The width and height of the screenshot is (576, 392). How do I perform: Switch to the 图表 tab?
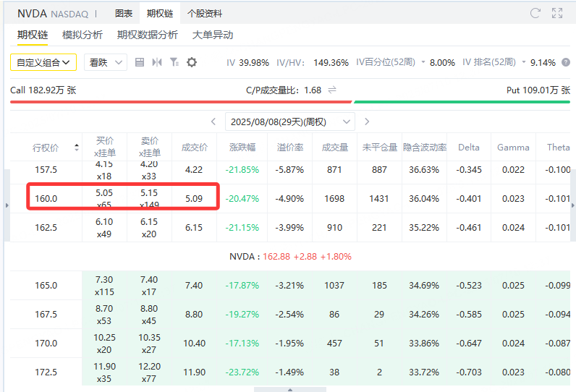click(x=124, y=14)
